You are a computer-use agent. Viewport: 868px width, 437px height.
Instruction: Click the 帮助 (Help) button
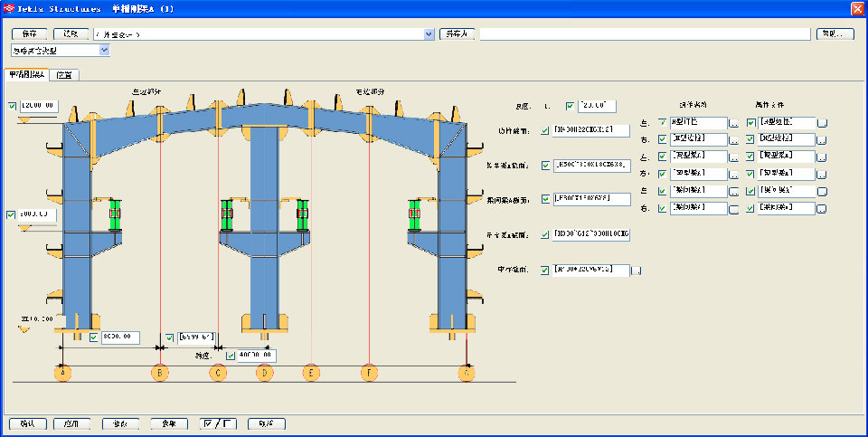835,34
